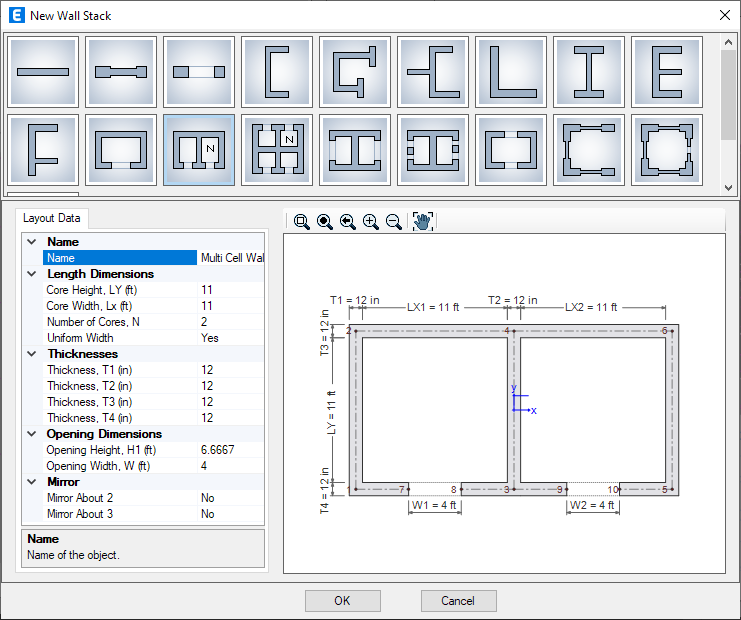Select the Mirror About 2 label
The height and width of the screenshot is (620, 741).
80,498
